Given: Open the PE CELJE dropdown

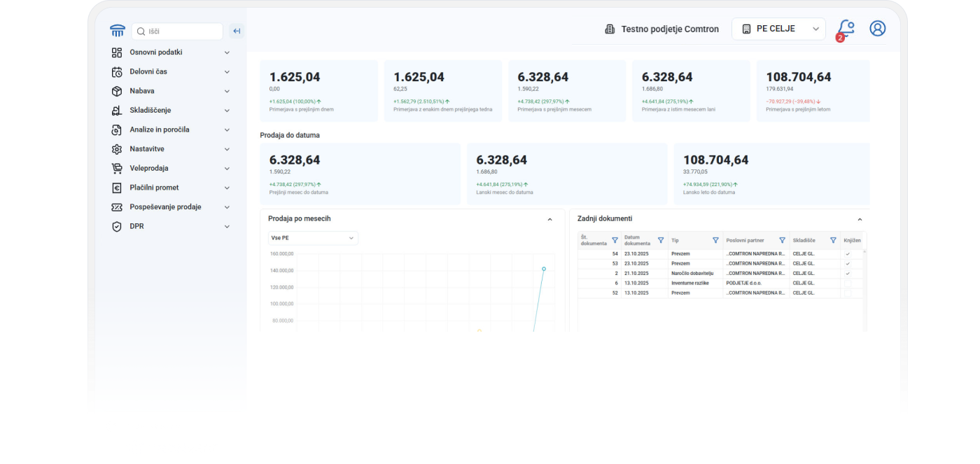Looking at the screenshot, I should [x=778, y=29].
